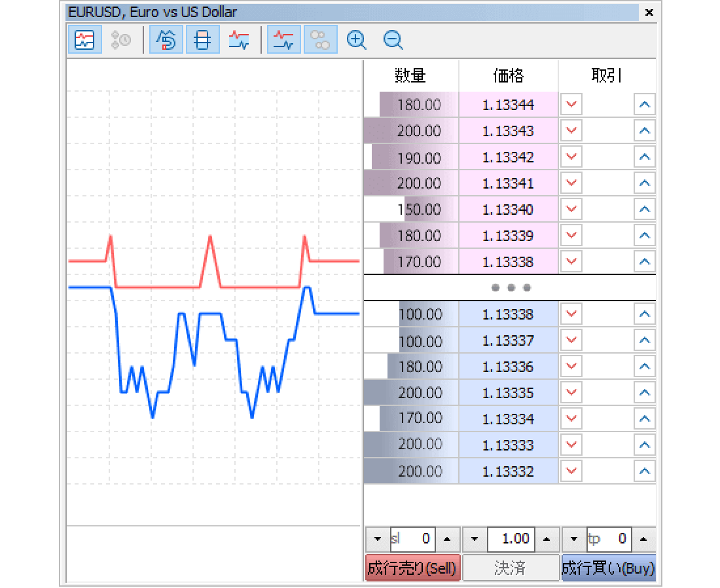The width and height of the screenshot is (720, 588).
Task: Click the tp take profit input field
Action: 609,540
